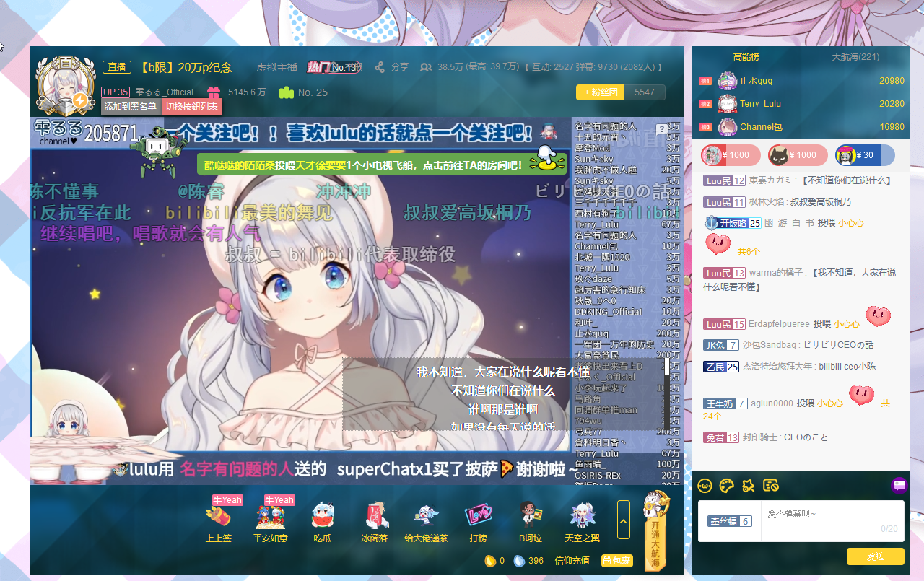Open 止水quq profile in ranking
This screenshot has height=581, width=924.
coord(756,81)
